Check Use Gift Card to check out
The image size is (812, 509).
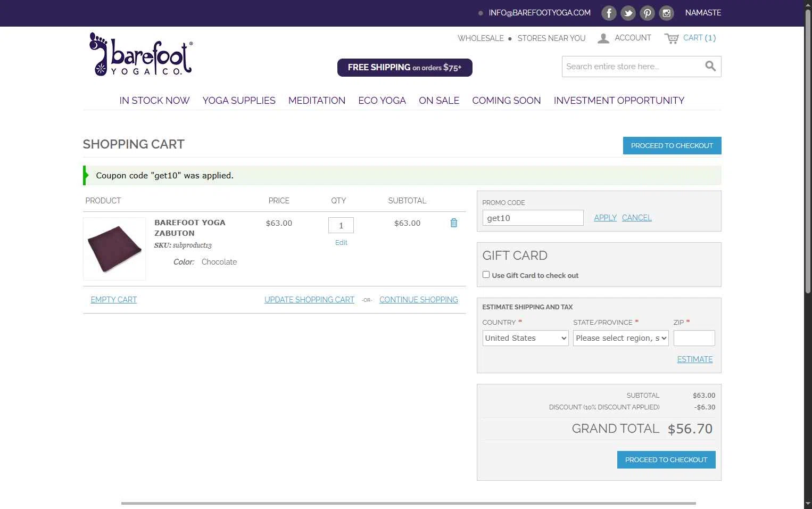click(x=486, y=275)
